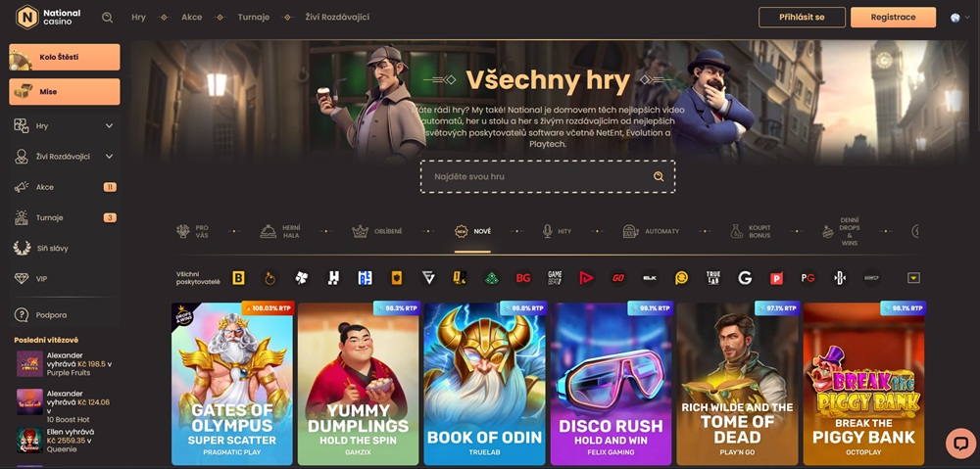
Task: Open Disco Rush Hold and Win game
Action: point(611,384)
